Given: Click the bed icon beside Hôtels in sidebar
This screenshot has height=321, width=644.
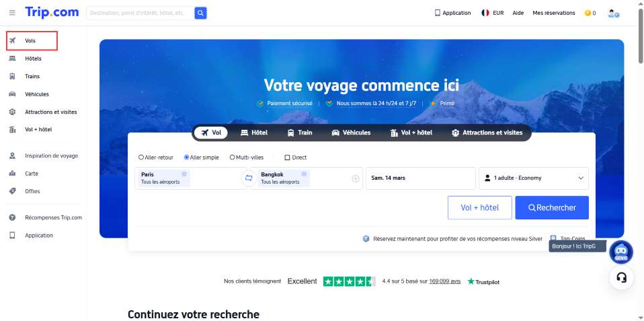Looking at the screenshot, I should pyautogui.click(x=12, y=59).
